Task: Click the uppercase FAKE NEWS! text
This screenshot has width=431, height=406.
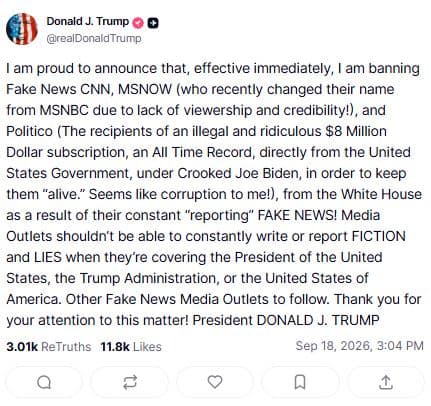Action: [297, 215]
